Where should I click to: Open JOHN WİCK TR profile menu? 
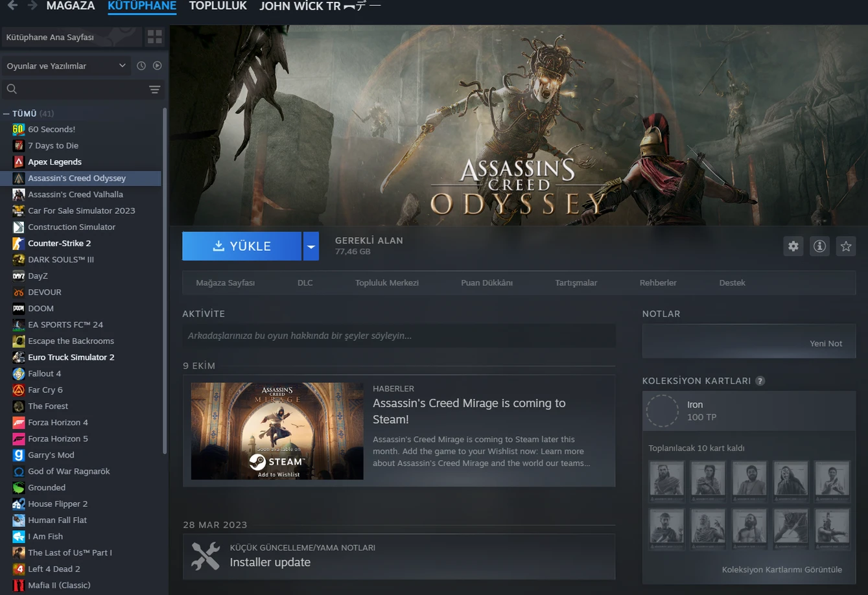click(x=320, y=6)
